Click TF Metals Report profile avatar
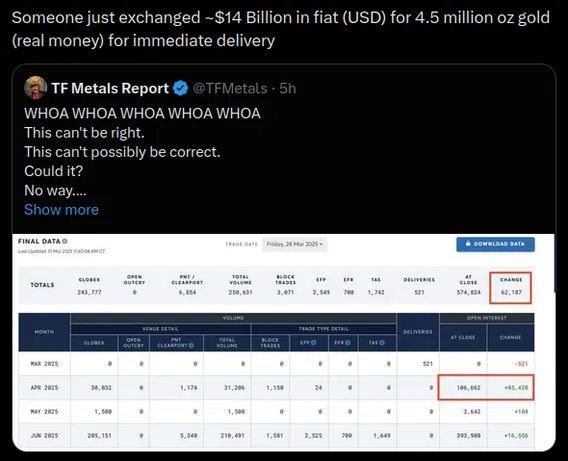Image resolution: width=568 pixels, height=461 pixels. click(x=35, y=88)
